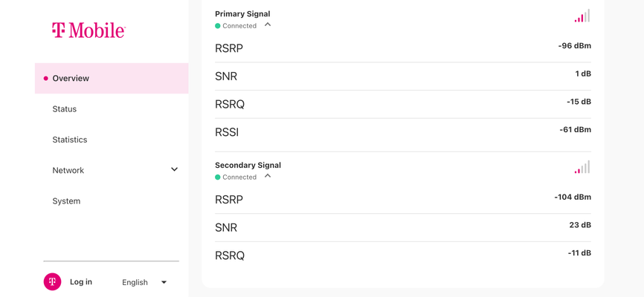644x297 pixels.
Task: Open the English language dropdown
Action: 144,282
